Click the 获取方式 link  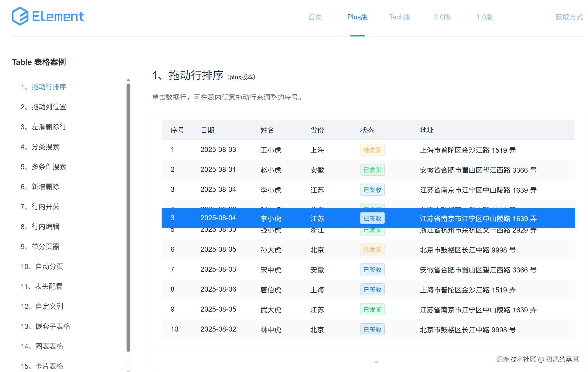coord(569,17)
